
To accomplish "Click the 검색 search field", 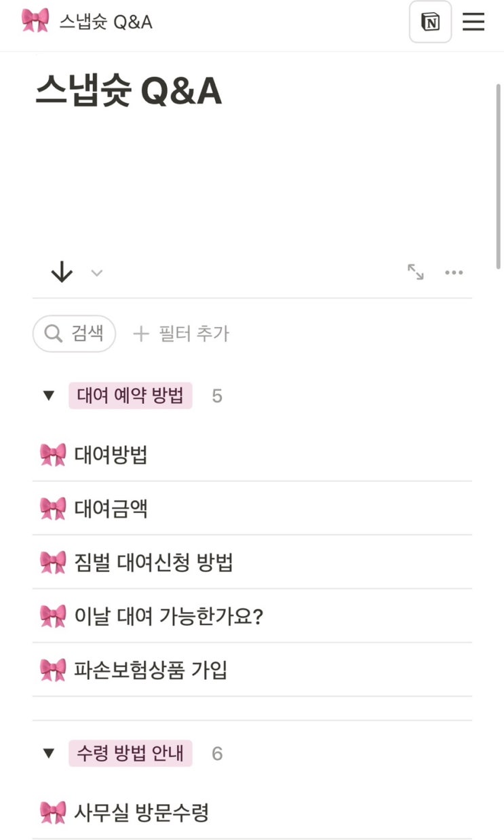I will pos(74,333).
